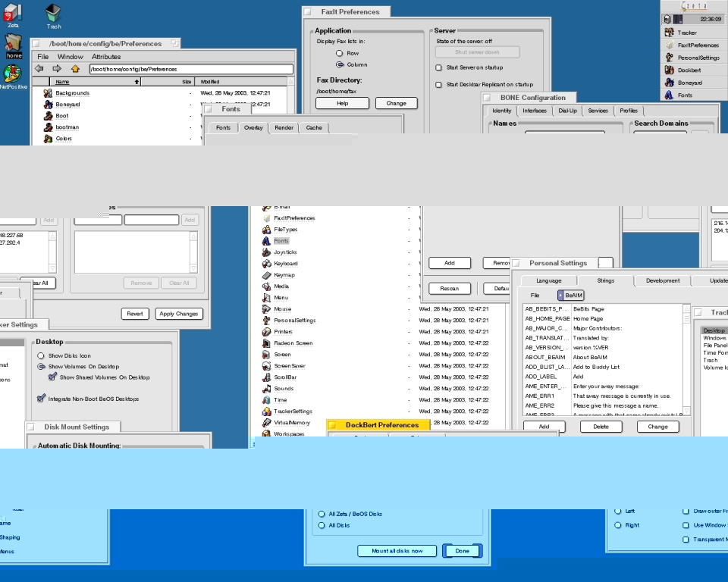Click Done in Disk Mount Settings
Image resolution: width=728 pixels, height=582 pixels.
coord(463,551)
